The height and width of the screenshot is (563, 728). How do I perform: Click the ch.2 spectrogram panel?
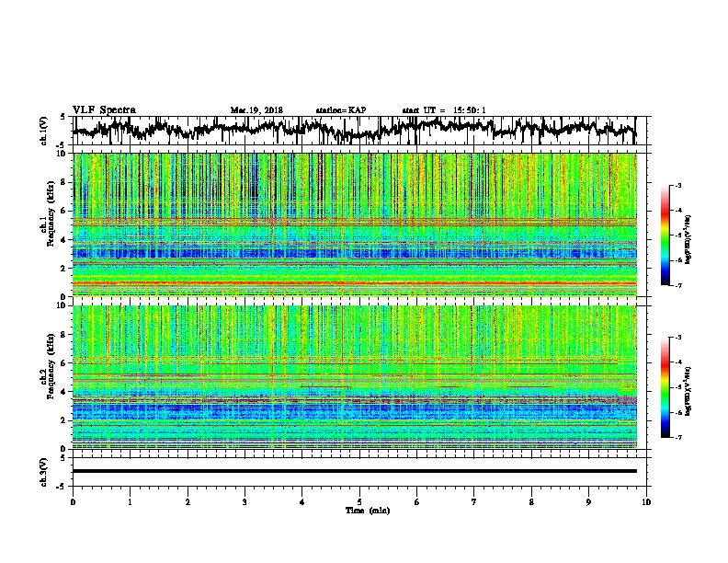point(355,377)
